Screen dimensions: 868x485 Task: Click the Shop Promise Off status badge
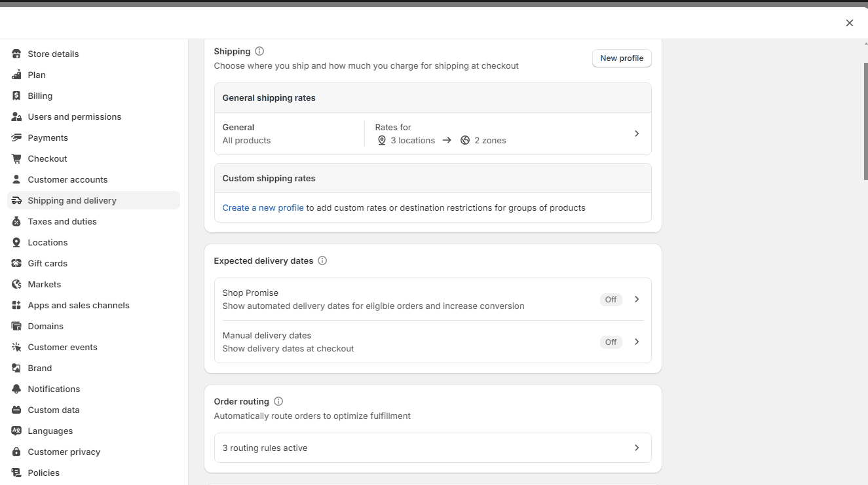(611, 300)
